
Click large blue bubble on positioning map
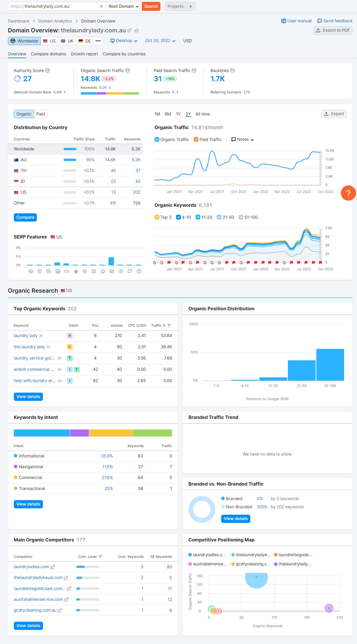[256, 580]
